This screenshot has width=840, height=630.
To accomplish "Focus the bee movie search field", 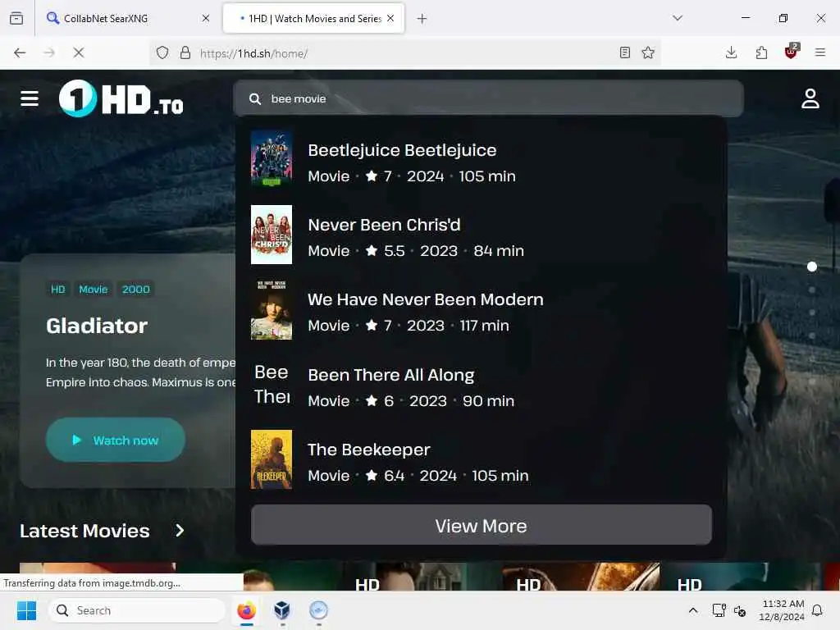I will tap(489, 98).
